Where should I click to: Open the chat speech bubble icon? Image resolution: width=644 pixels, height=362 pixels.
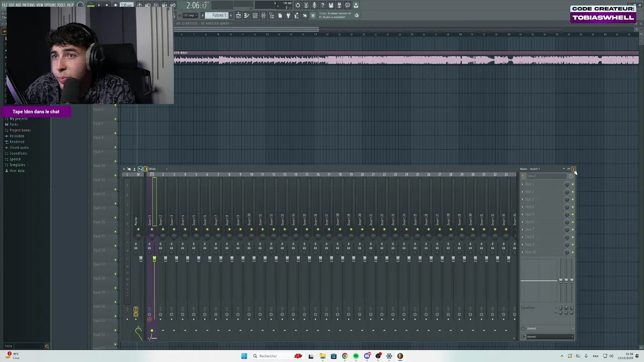[x=347, y=5]
